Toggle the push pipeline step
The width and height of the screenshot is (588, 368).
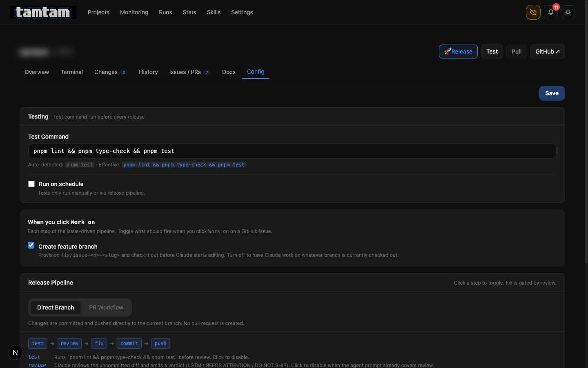[x=160, y=343]
